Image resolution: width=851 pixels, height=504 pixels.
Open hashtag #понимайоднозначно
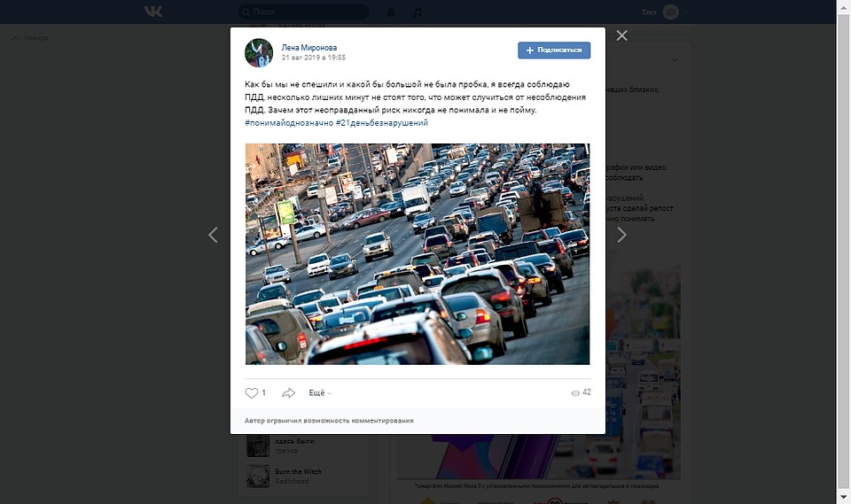[x=289, y=123]
